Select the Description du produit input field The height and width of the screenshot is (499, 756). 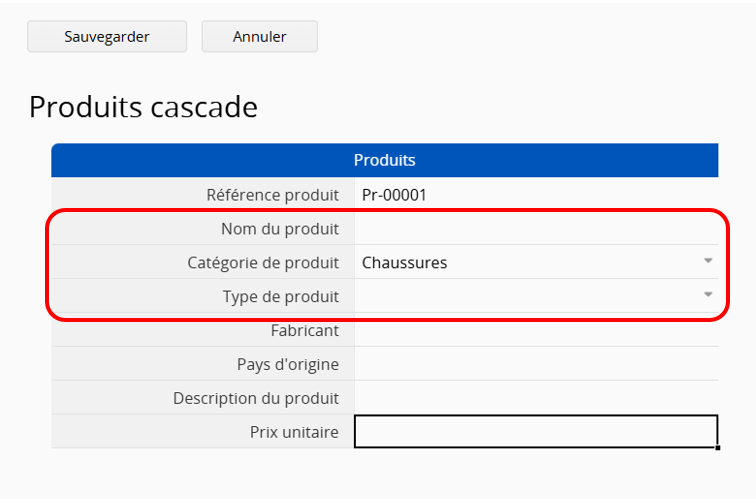(x=536, y=398)
